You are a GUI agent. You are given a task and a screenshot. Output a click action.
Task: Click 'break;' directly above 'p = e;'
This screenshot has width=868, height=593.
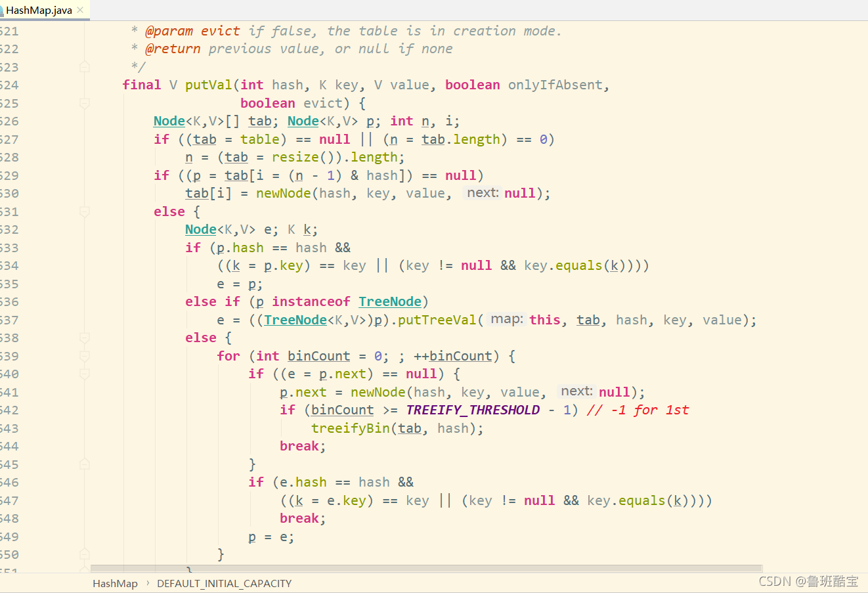[303, 518]
